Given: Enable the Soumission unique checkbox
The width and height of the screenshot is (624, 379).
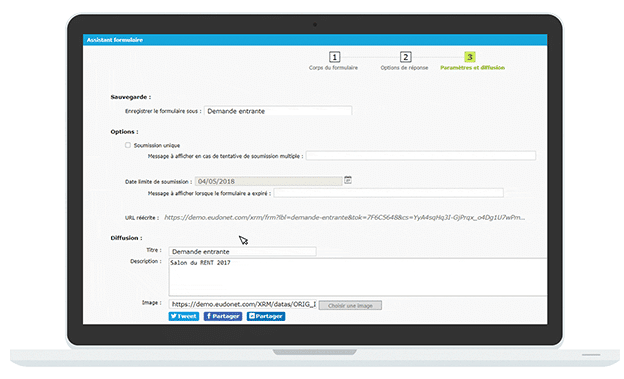Looking at the screenshot, I should tap(128, 145).
